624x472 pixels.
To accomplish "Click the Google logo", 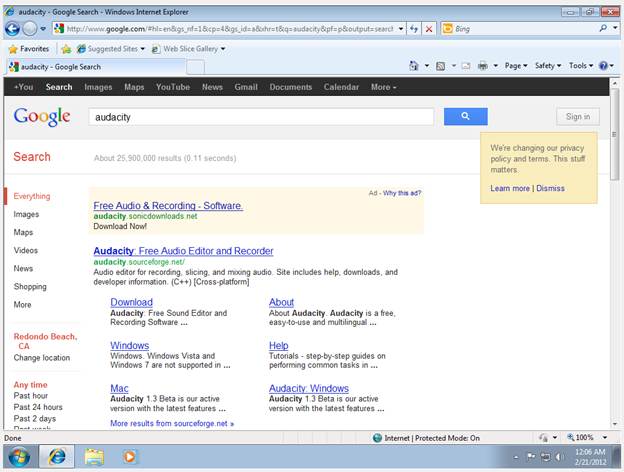I will click(x=42, y=117).
